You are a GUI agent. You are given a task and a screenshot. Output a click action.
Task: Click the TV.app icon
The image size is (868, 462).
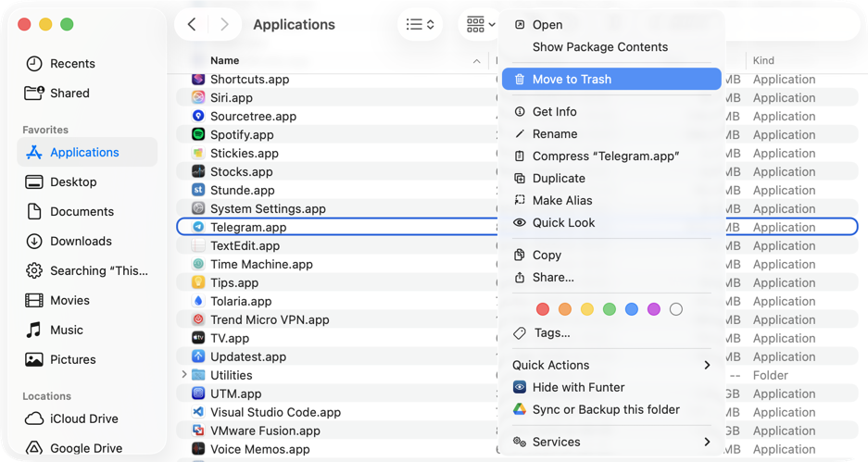198,338
